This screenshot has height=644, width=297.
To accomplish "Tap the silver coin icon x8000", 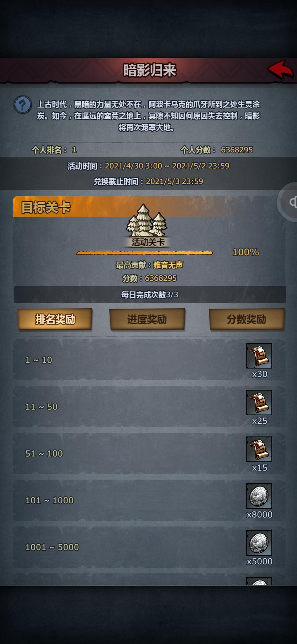I will click(259, 496).
